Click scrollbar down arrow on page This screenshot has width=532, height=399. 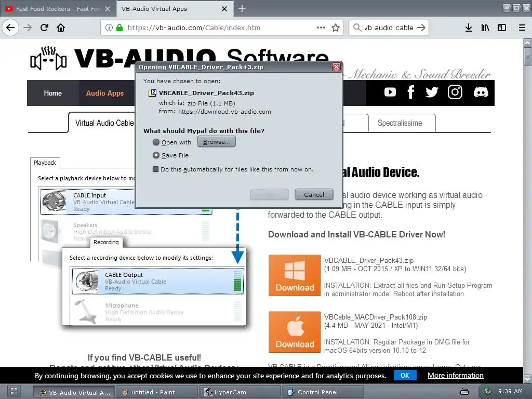527,378
